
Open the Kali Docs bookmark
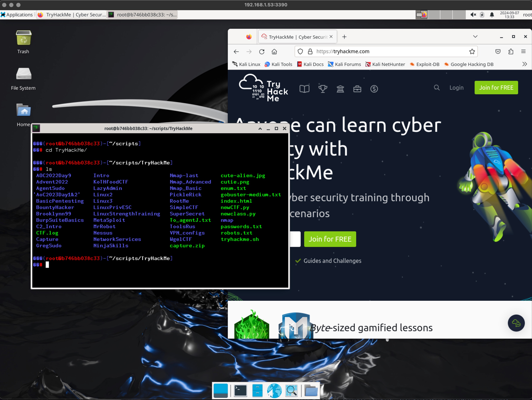point(310,64)
